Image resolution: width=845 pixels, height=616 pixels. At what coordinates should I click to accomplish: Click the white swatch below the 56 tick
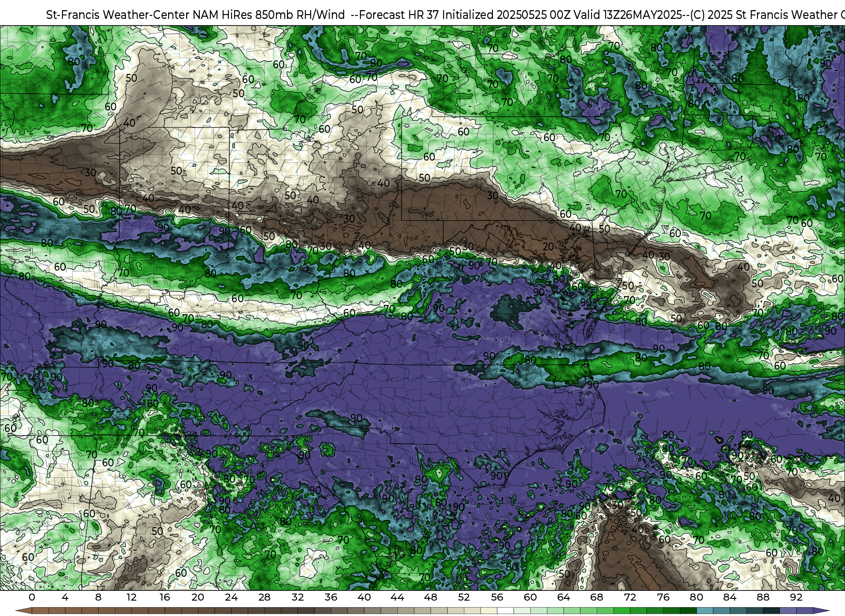pos(505,611)
